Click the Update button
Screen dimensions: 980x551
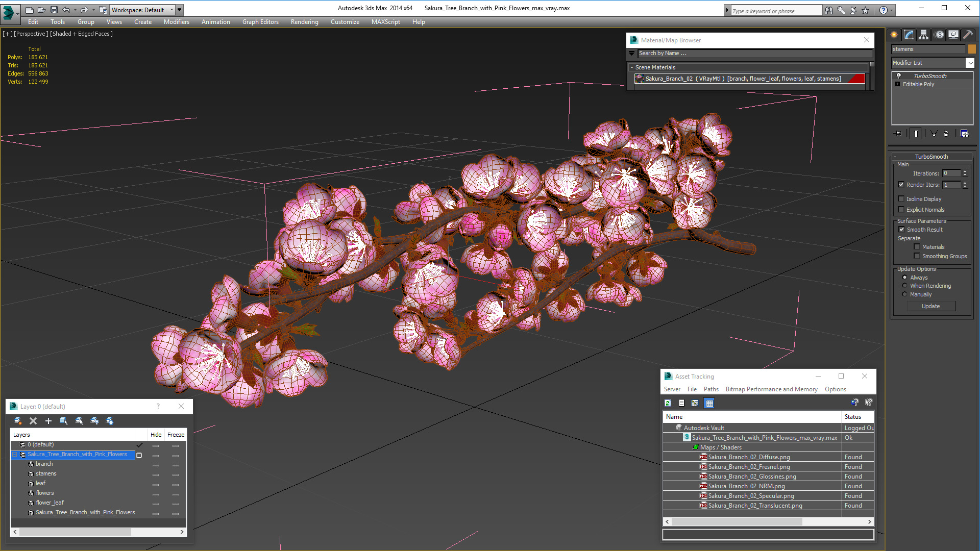(x=931, y=306)
